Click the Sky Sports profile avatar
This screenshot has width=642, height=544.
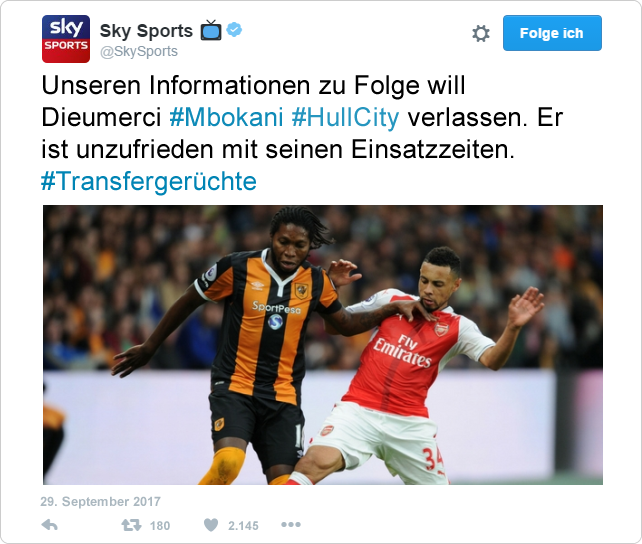pos(66,39)
